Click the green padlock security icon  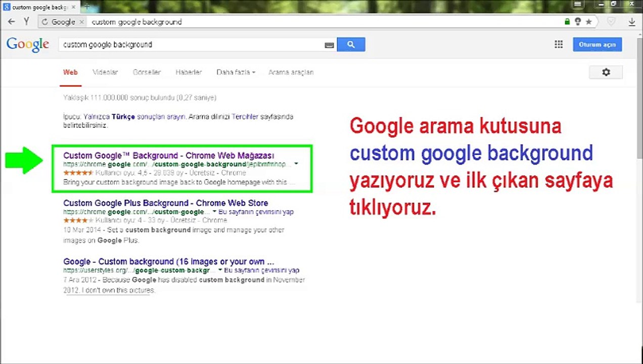[567, 22]
